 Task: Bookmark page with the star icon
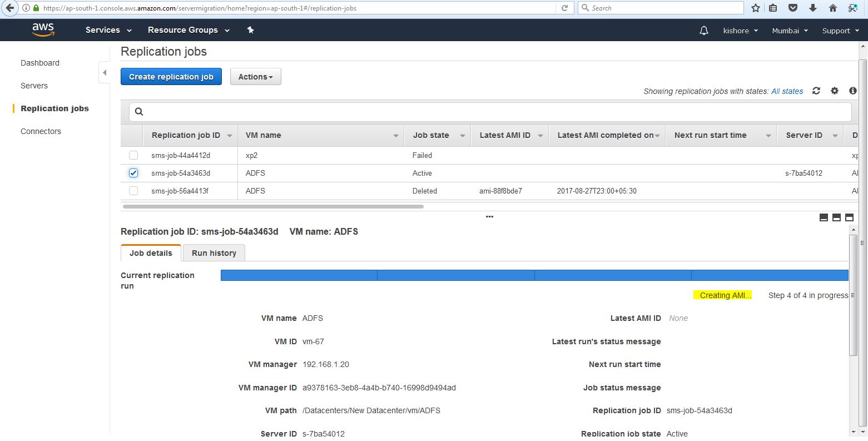pyautogui.click(x=755, y=8)
